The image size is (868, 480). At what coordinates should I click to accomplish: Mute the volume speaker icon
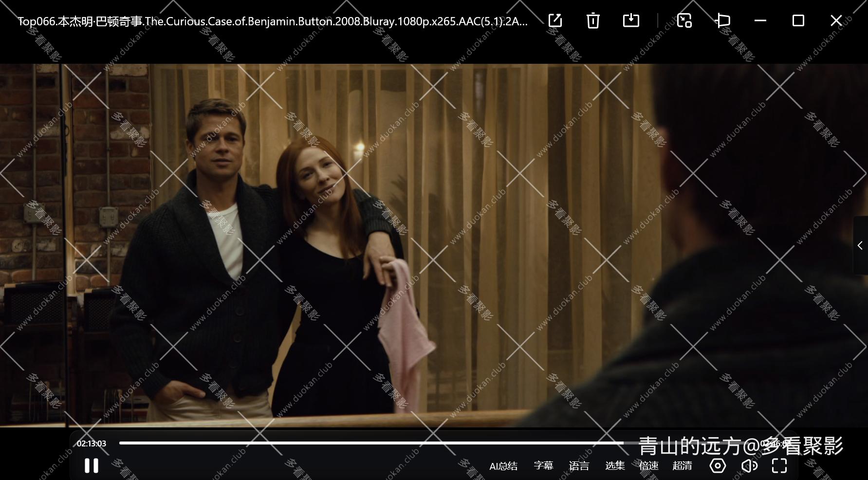click(749, 466)
